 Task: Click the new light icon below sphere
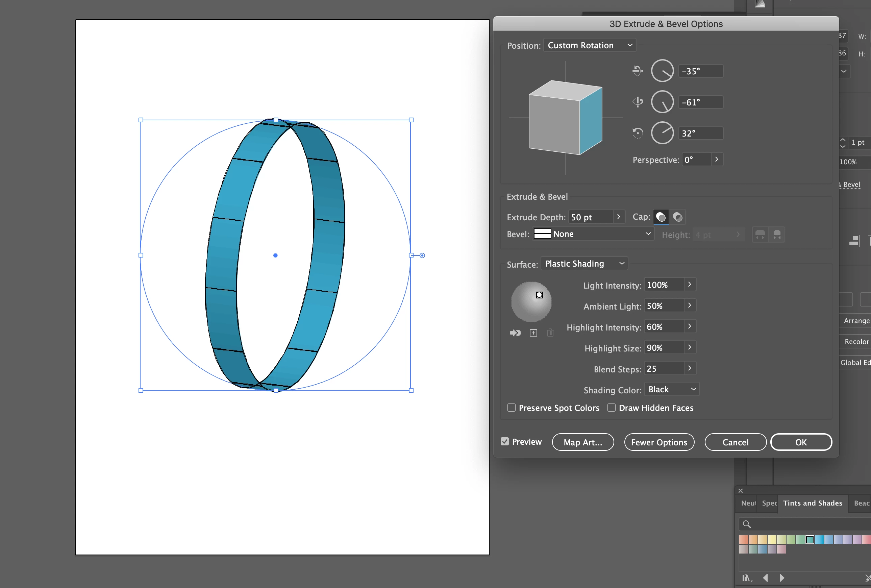533,333
